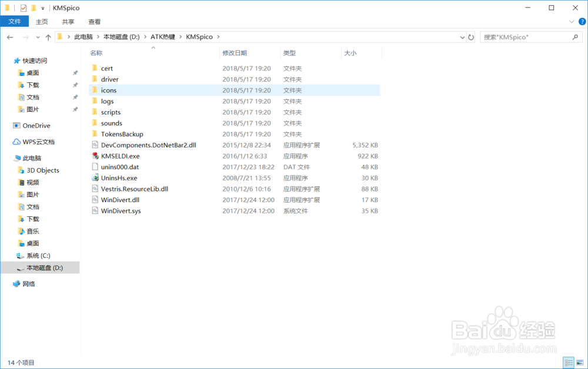Expand the chevron after 此电脑 in breadcrumb
588x369 pixels.
tap(98, 36)
